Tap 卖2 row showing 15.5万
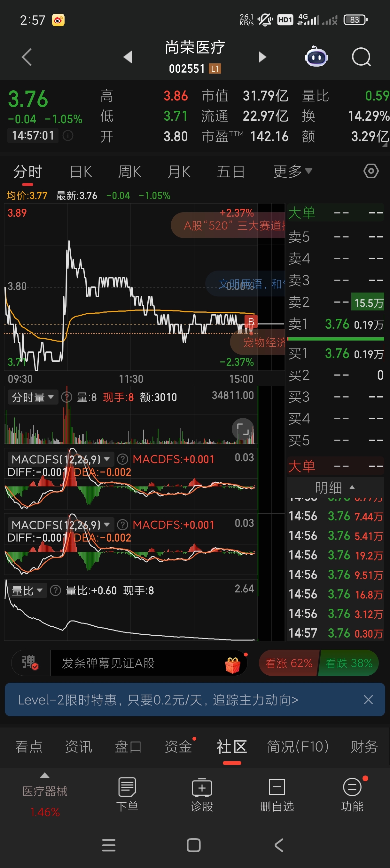This screenshot has width=390, height=868. pyautogui.click(x=336, y=302)
